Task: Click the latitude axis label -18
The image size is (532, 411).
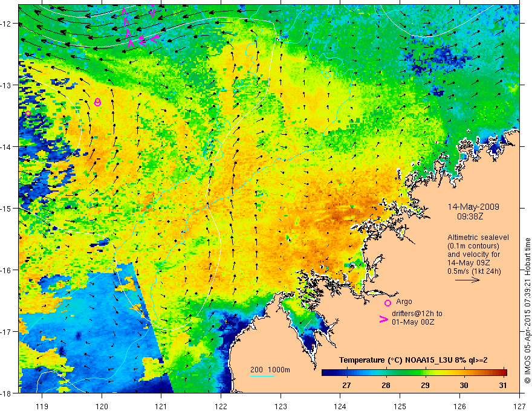Action: point(7,393)
